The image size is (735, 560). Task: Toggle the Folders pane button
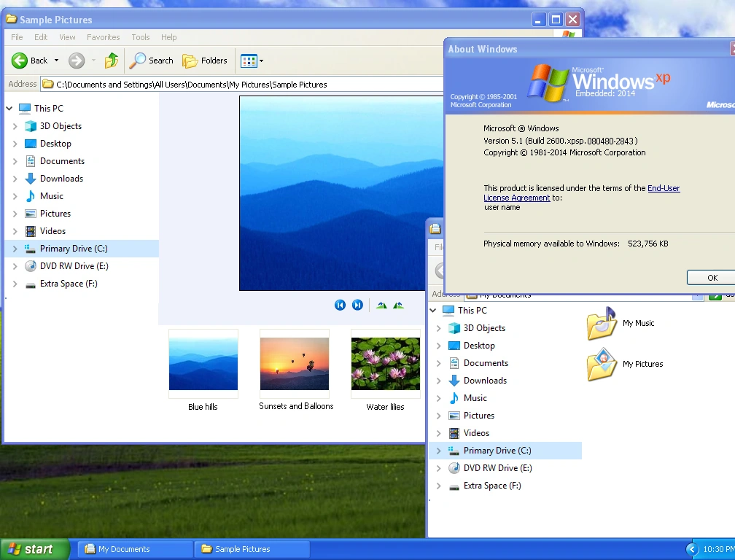(205, 61)
